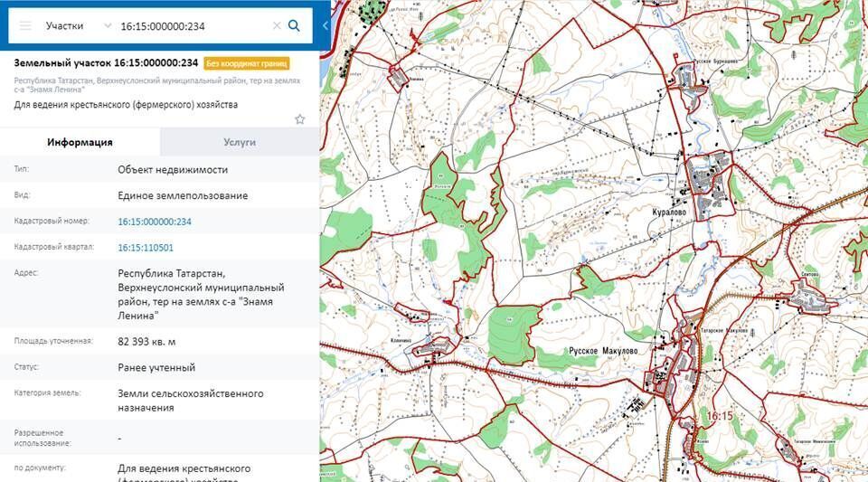Click the Русское Макулово map label

(x=603, y=351)
